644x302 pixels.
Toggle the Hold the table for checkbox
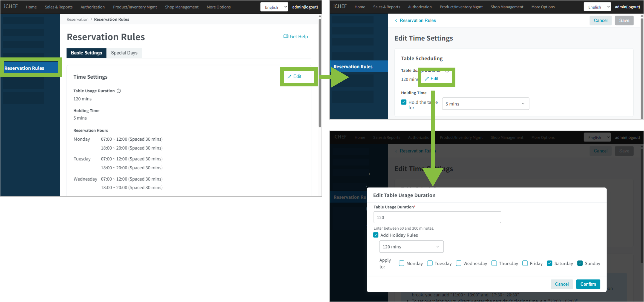[x=403, y=102]
